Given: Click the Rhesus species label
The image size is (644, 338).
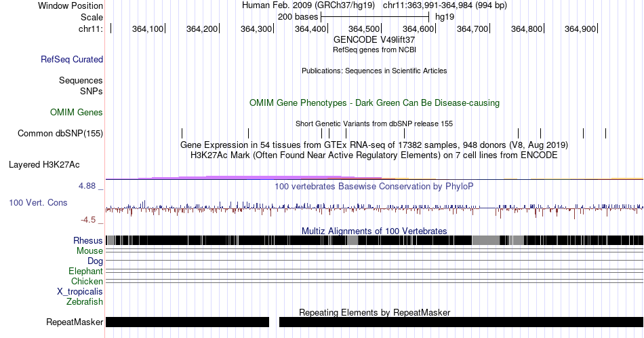Looking at the screenshot, I should [x=88, y=240].
